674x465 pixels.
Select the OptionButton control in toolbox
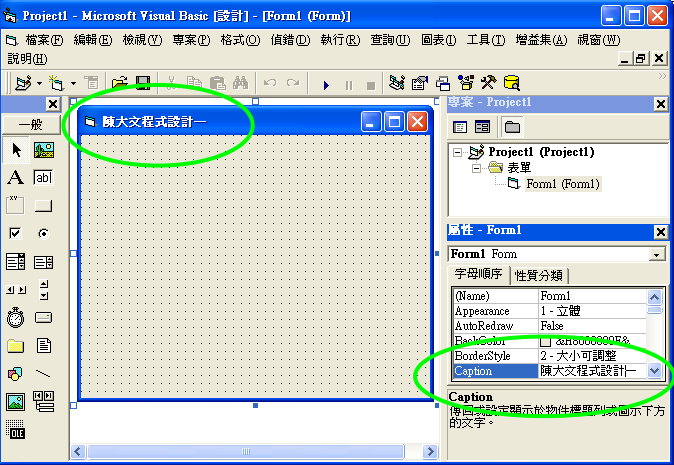point(43,234)
